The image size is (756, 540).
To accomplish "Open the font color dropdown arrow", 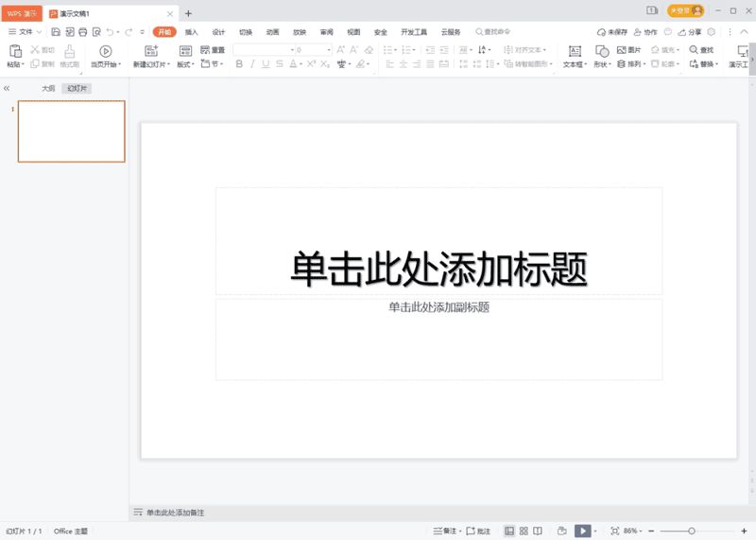I will tap(301, 63).
